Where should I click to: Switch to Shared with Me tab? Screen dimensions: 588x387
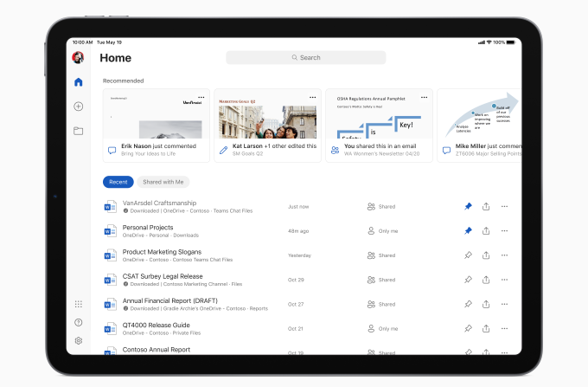(163, 182)
